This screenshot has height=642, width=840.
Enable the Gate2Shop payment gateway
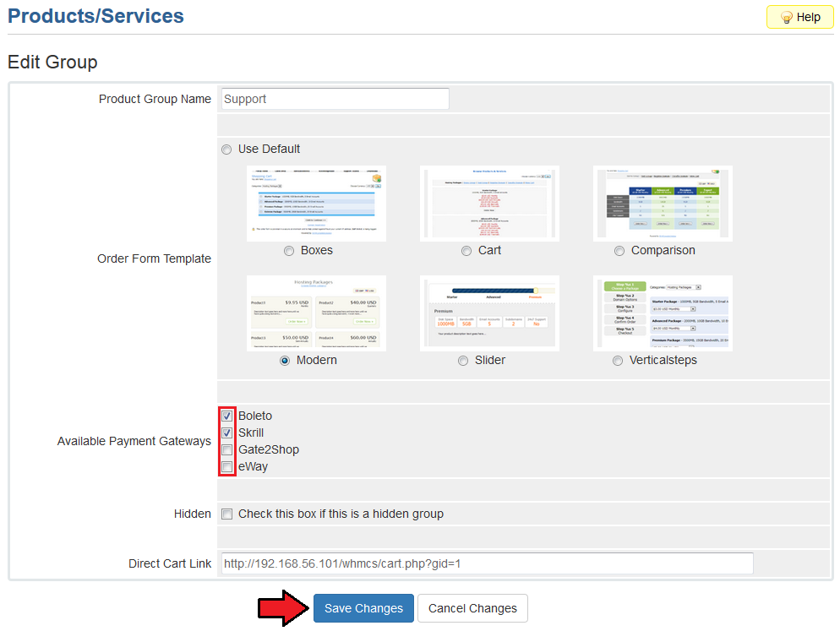pos(226,450)
